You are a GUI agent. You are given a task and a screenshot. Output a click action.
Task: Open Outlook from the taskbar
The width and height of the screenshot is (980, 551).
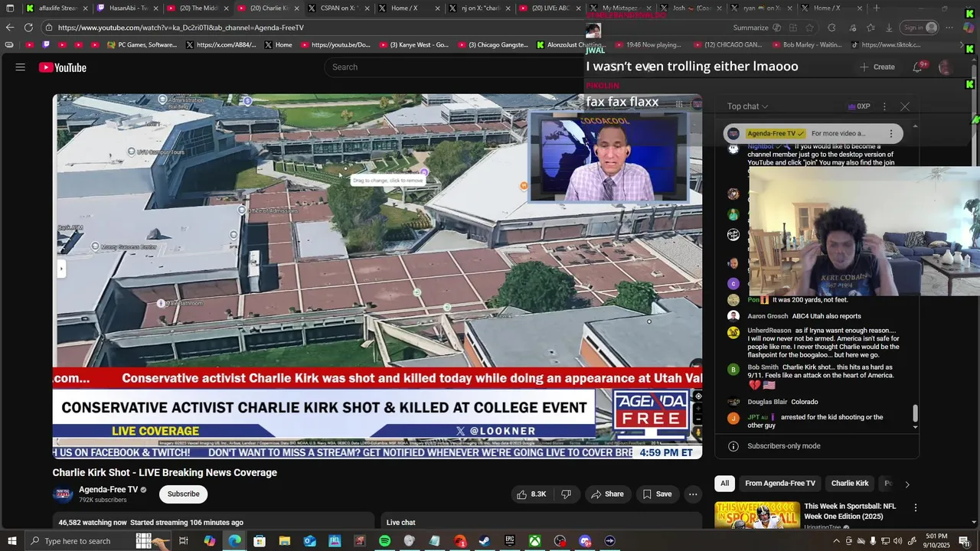tap(309, 541)
